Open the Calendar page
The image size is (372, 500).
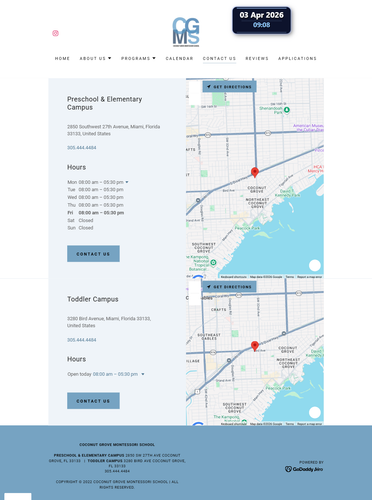click(x=179, y=58)
